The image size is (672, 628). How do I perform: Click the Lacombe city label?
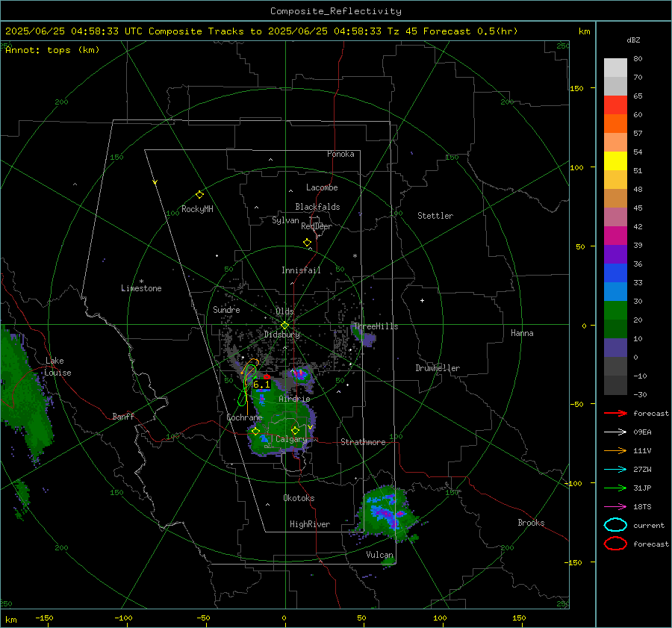tap(321, 187)
